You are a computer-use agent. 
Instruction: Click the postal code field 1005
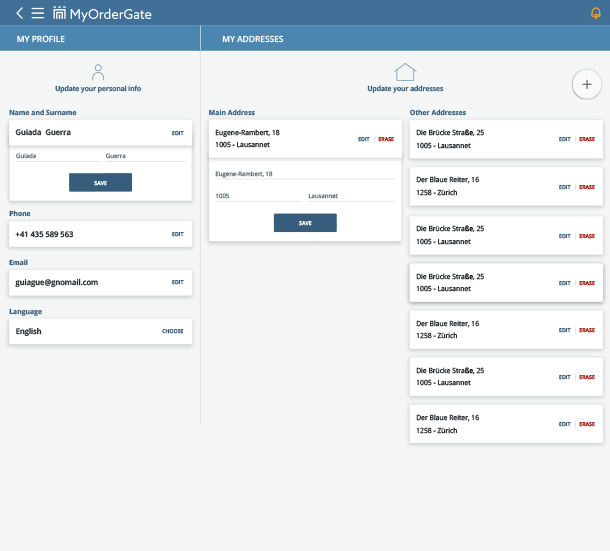257,196
